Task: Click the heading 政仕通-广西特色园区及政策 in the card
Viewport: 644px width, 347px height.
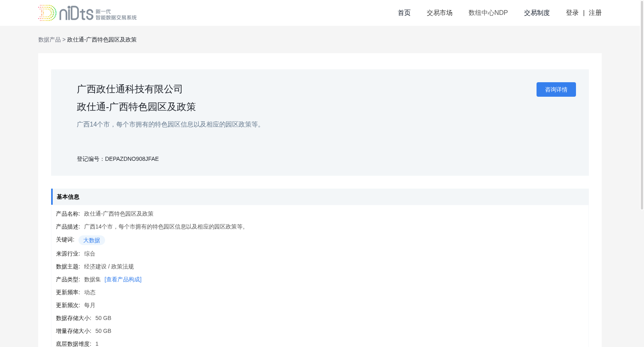Action: [x=136, y=107]
